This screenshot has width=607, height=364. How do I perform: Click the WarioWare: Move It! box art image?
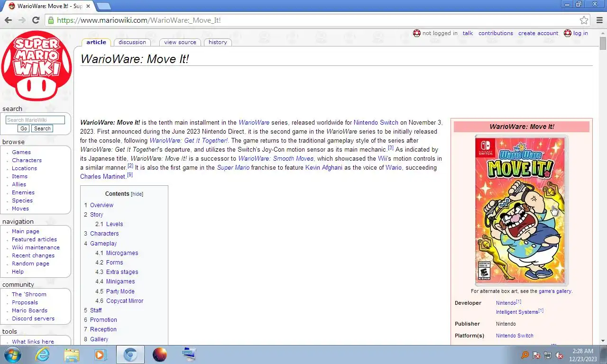tap(521, 210)
